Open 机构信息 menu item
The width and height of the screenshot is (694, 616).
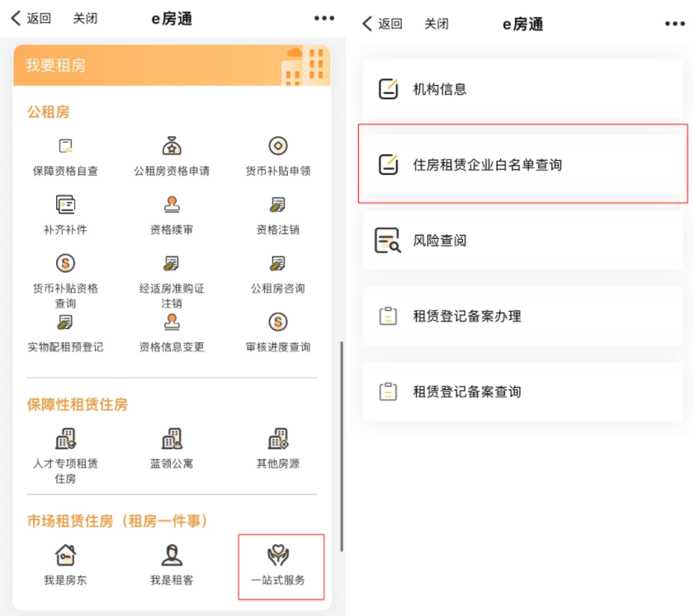523,89
